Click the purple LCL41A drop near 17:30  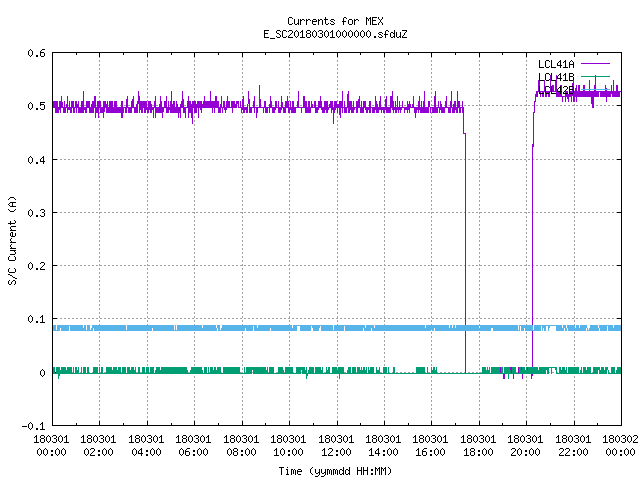tap(465, 253)
